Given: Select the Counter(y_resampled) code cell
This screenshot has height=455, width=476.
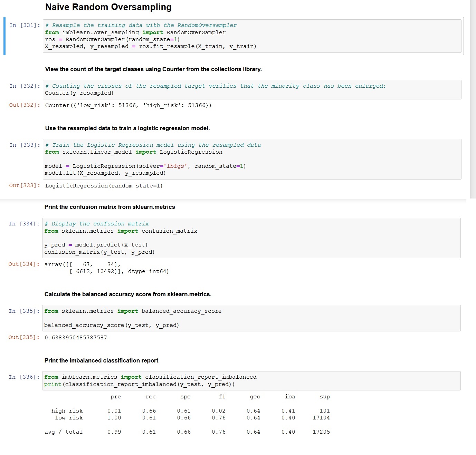Looking at the screenshot, I should coord(242,89).
